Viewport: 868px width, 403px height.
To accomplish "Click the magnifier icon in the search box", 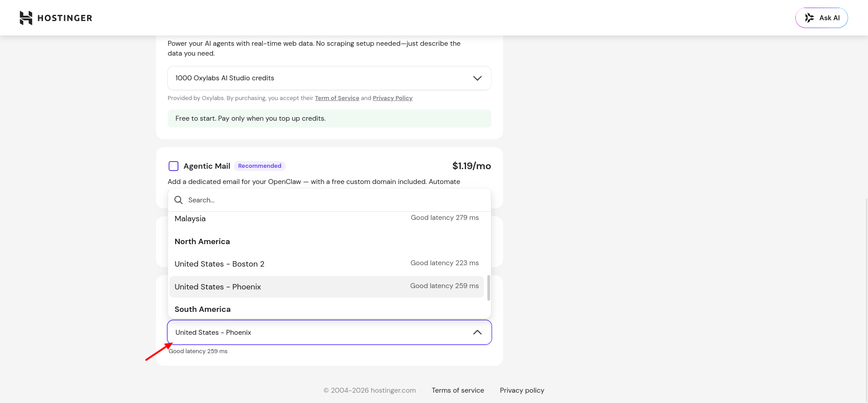I will point(178,200).
